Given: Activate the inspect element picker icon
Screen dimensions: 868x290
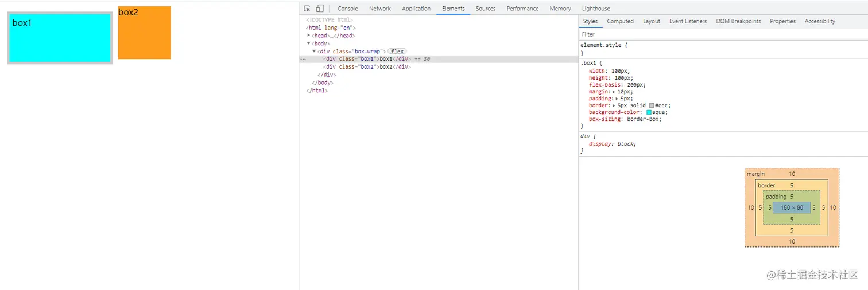Looking at the screenshot, I should [x=307, y=9].
